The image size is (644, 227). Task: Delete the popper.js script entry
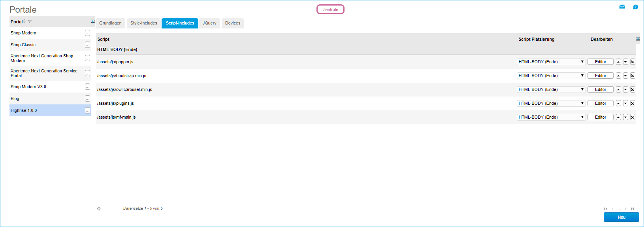click(x=633, y=62)
